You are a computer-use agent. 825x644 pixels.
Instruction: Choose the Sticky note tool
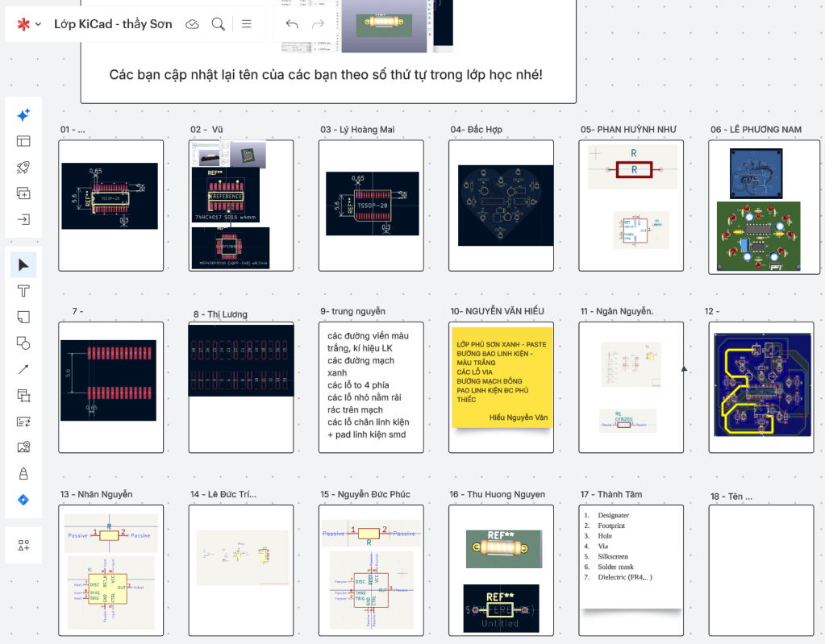[23, 317]
